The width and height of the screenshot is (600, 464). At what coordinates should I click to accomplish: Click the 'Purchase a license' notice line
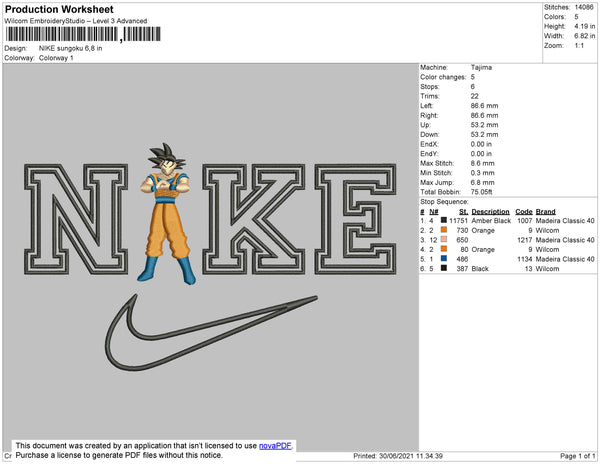119,455
